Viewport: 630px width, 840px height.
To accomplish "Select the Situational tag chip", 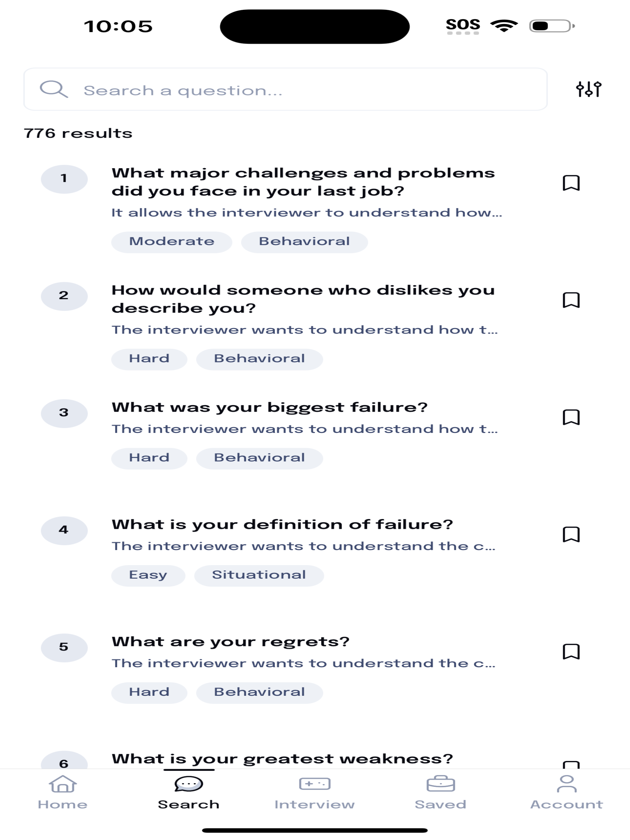I will click(x=260, y=575).
